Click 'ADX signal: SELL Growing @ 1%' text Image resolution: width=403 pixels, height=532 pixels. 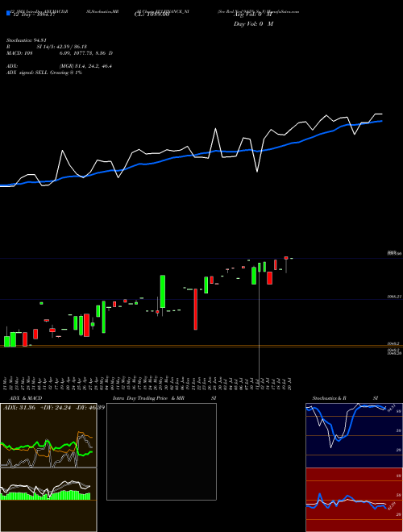tap(44, 73)
